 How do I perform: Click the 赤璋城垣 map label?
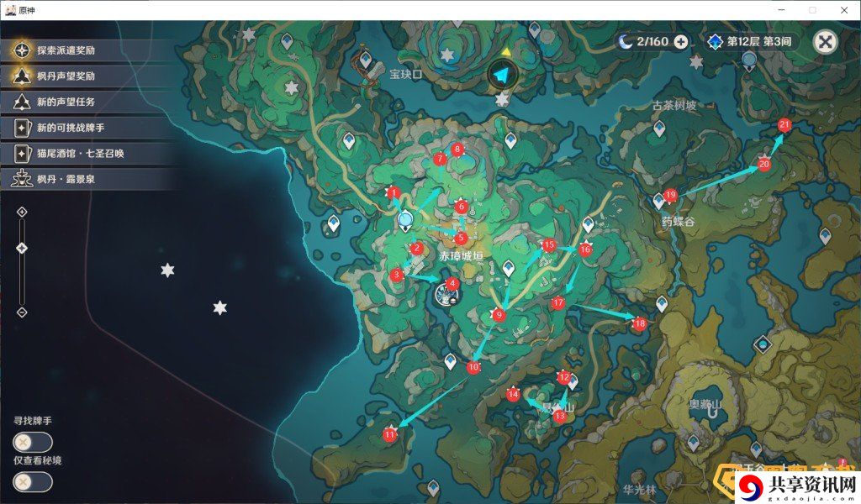462,256
